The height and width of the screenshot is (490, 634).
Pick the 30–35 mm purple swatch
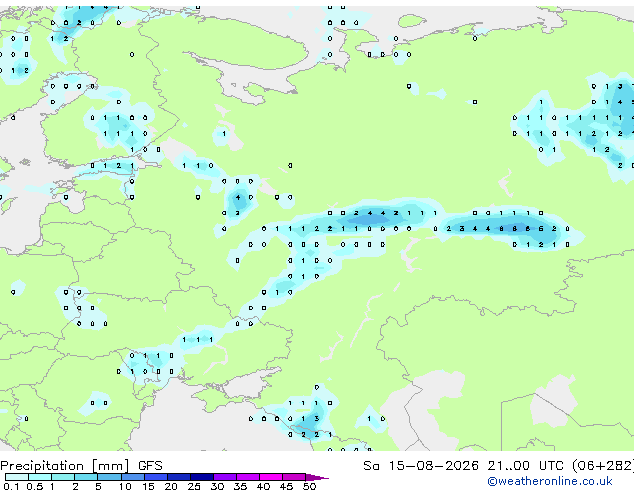(x=224, y=477)
